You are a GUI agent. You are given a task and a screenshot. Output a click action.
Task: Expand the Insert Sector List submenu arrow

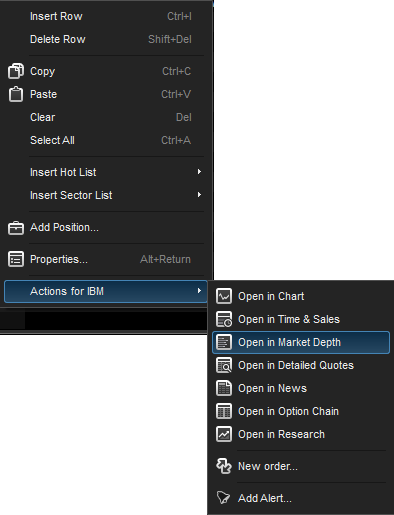click(199, 195)
